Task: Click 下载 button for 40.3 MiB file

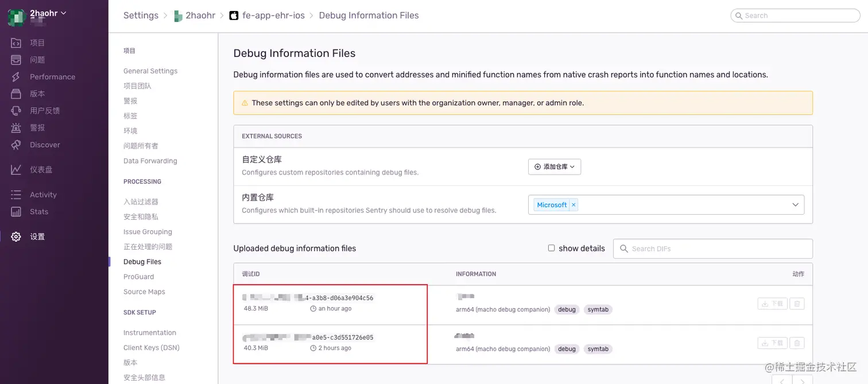Action: click(x=772, y=343)
